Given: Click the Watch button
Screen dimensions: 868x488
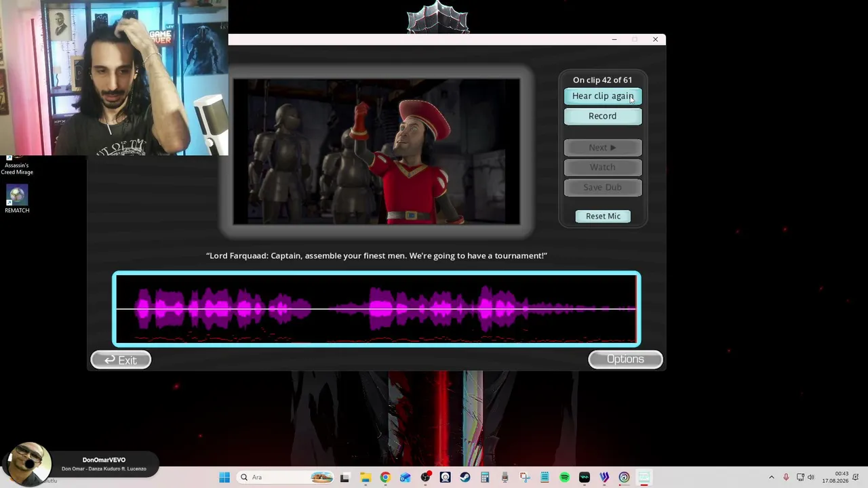Looking at the screenshot, I should 603,167.
